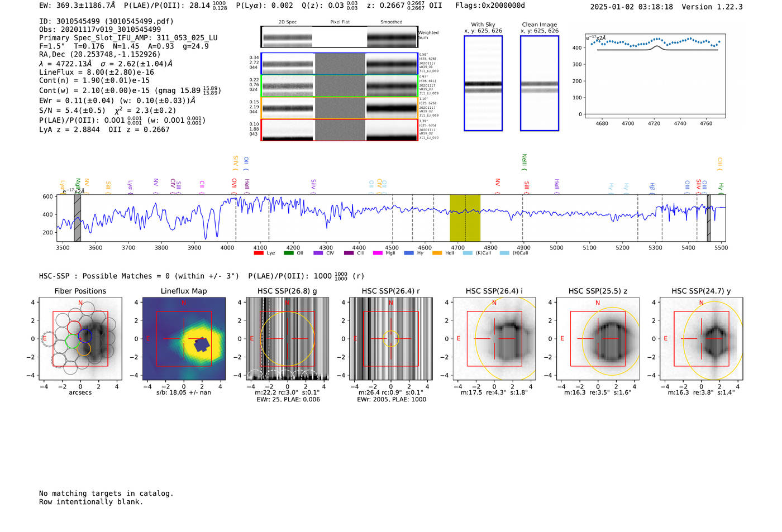Click the '2D Spec' column header
Viewport: 782px width, 532px height.
click(x=288, y=22)
